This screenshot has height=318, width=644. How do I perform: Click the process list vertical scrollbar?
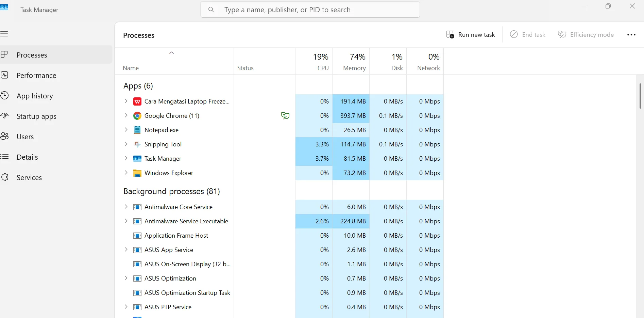tap(640, 96)
